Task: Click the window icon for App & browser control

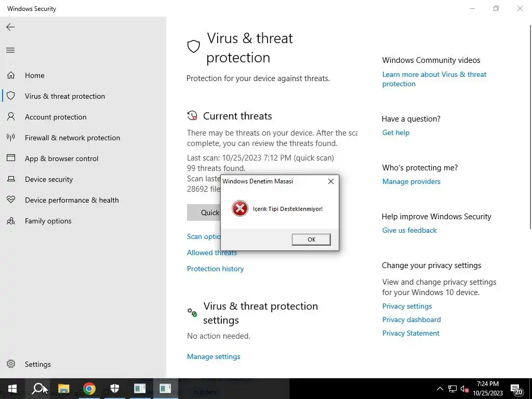Action: coord(11,158)
